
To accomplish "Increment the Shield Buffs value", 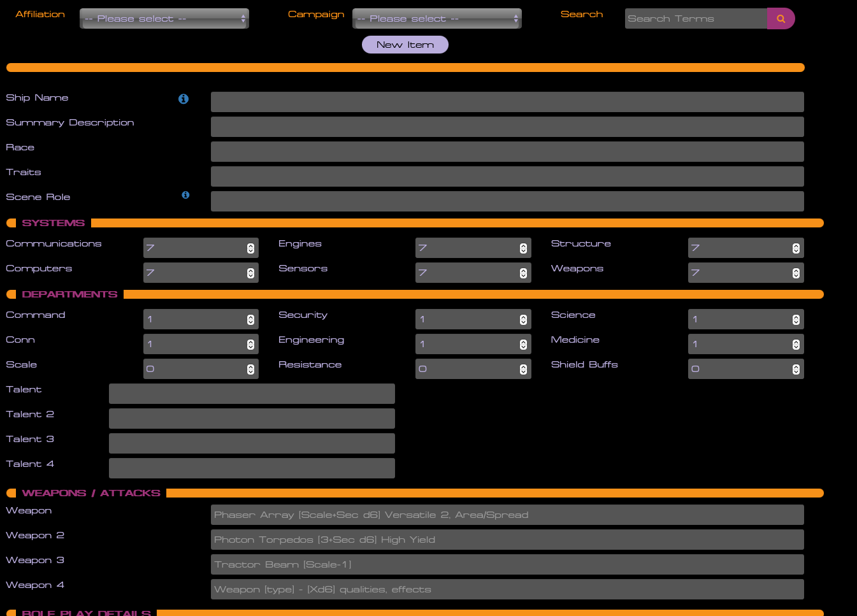I will [x=796, y=366].
